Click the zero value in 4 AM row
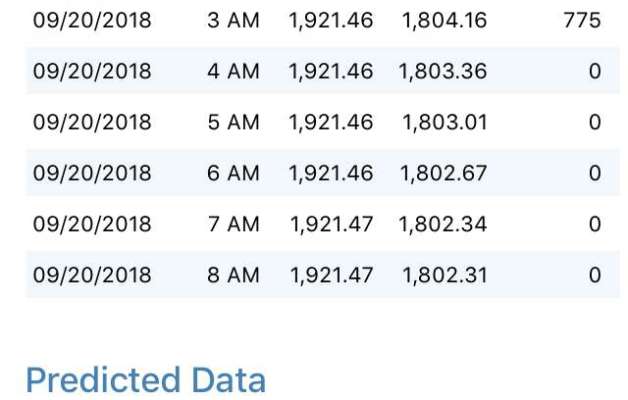This screenshot has height=400, width=628. [x=595, y=71]
